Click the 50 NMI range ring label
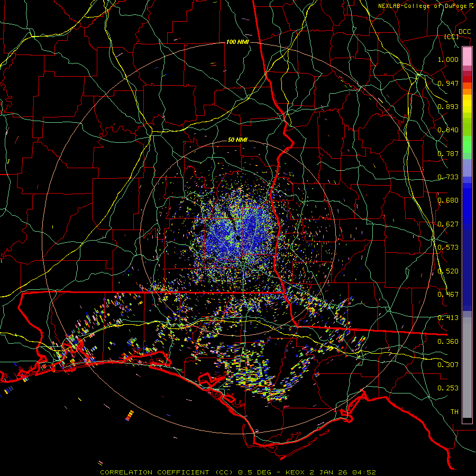 [x=237, y=140]
